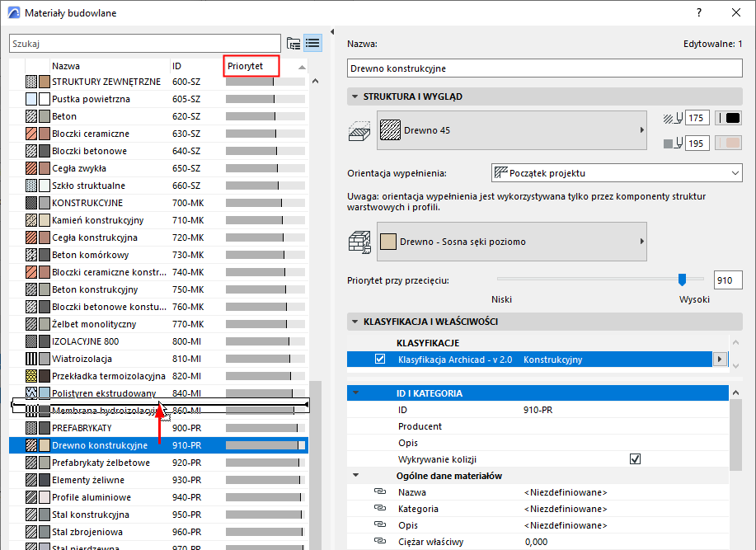This screenshot has width=756, height=550.
Task: Collapse KLASYFIKACJA I WŁAŚCIWOŚCI section
Action: 355,322
